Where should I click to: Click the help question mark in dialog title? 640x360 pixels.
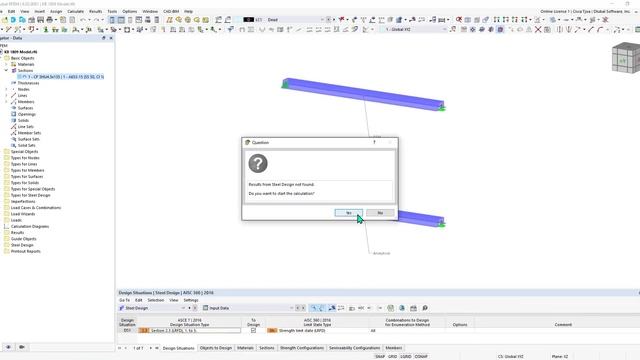click(374, 142)
